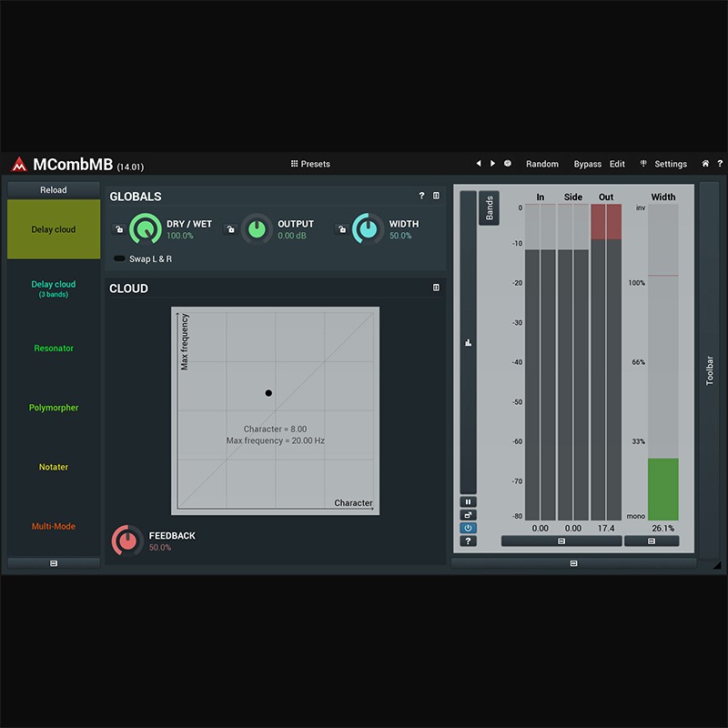Toggle the meters power button
728x728 pixels.
tap(468, 528)
